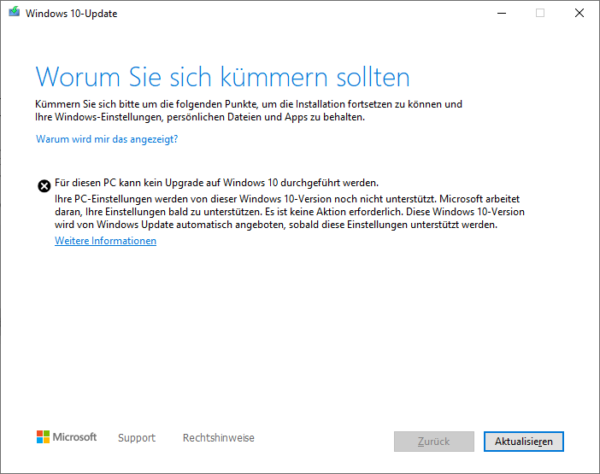This screenshot has width=600, height=474.
Task: Click the Aktualisieren button
Action: 523,441
